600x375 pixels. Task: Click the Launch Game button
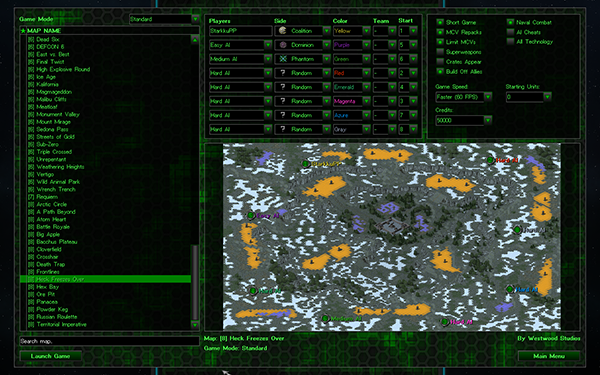(x=51, y=356)
